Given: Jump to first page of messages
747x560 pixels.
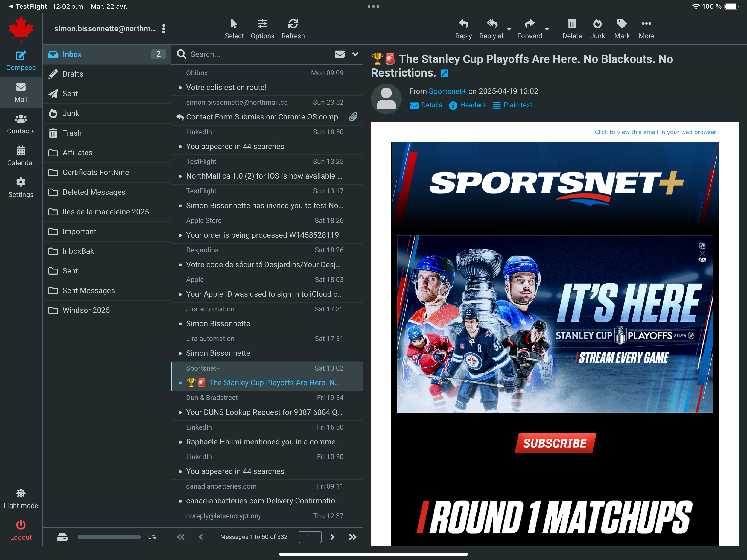Looking at the screenshot, I should pyautogui.click(x=181, y=537).
